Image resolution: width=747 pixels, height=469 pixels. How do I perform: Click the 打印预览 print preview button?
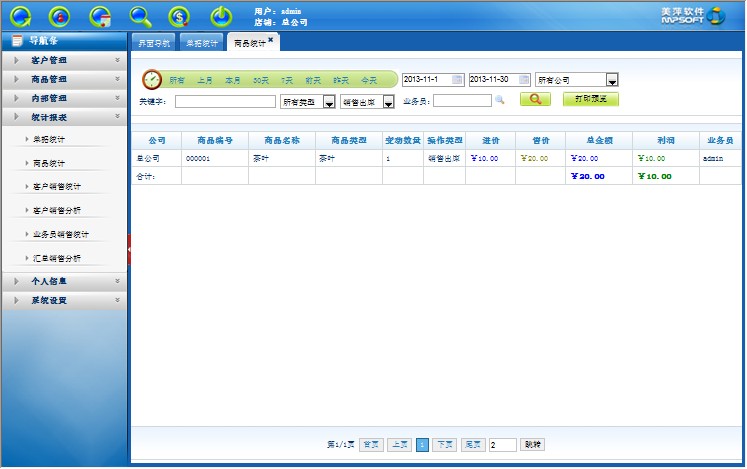591,100
